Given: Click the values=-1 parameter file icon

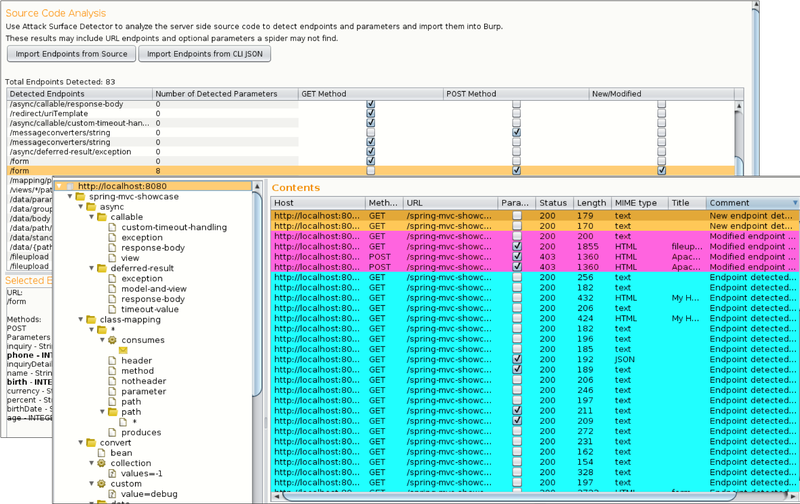Looking at the screenshot, I should (113, 474).
